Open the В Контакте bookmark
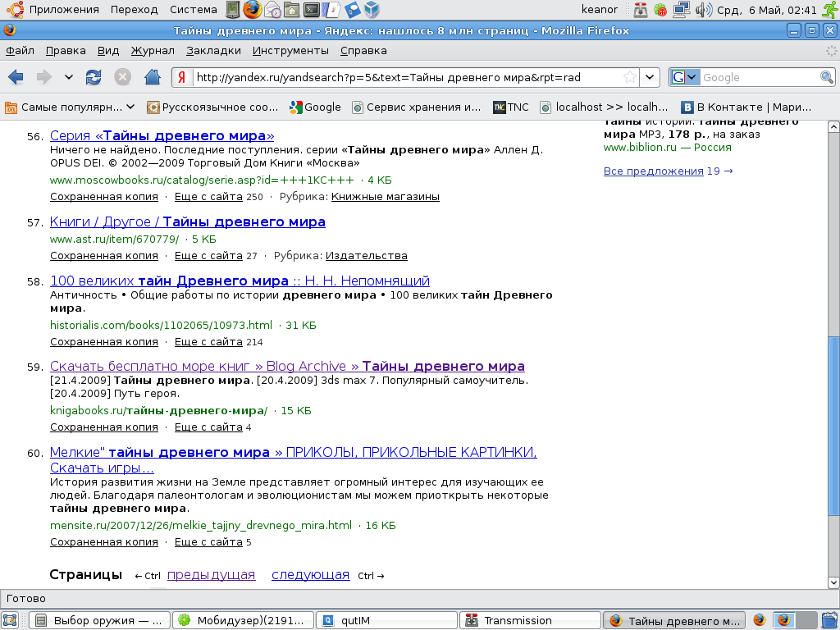 [746, 107]
